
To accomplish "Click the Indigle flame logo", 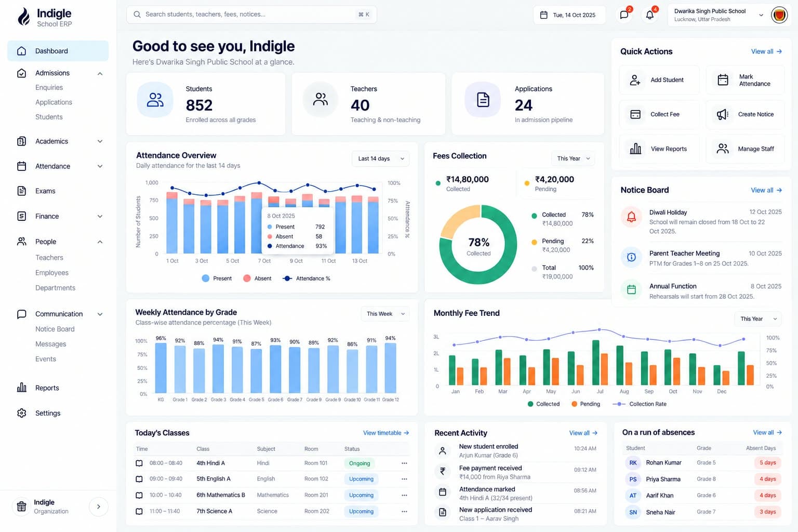I will 23,17.
